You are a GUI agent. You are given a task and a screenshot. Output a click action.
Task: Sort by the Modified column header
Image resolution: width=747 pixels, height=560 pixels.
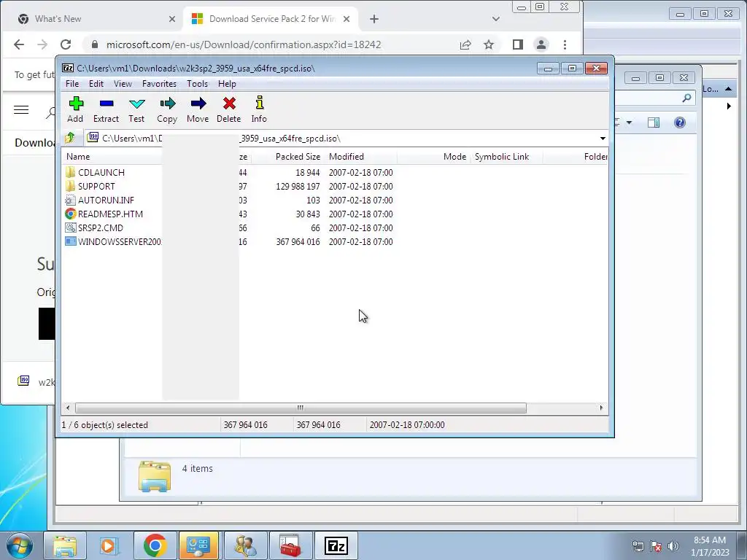tap(347, 157)
